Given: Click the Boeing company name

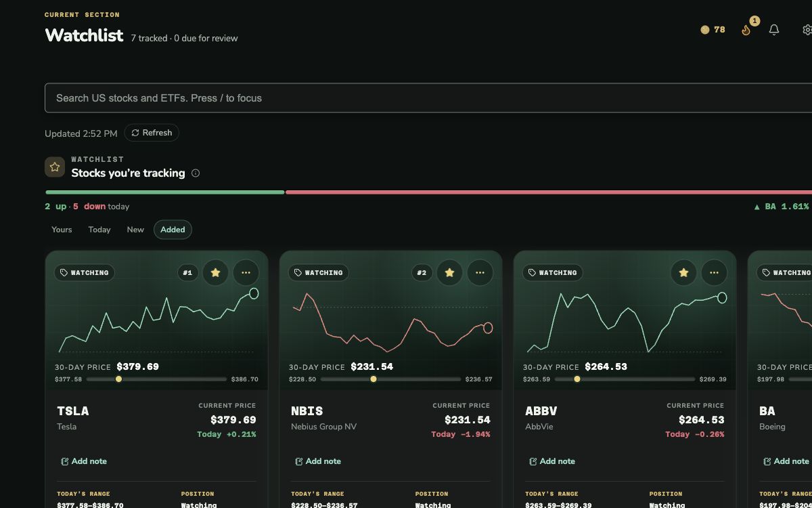Looking at the screenshot, I should coord(772,427).
